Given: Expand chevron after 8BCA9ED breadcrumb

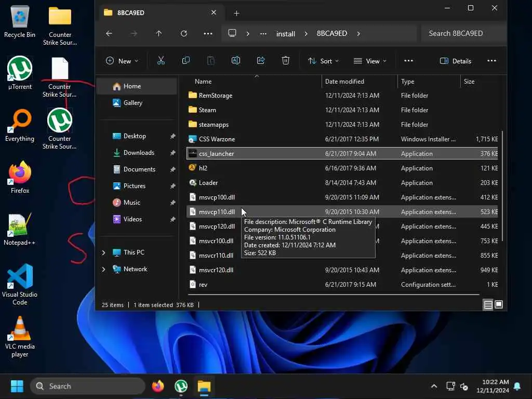Looking at the screenshot, I should (358, 34).
